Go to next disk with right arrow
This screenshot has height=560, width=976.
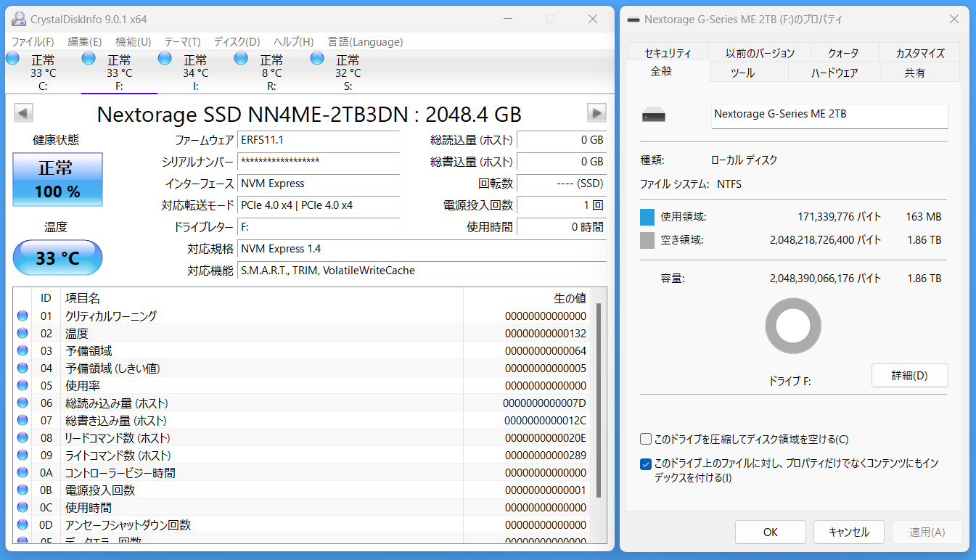[596, 113]
